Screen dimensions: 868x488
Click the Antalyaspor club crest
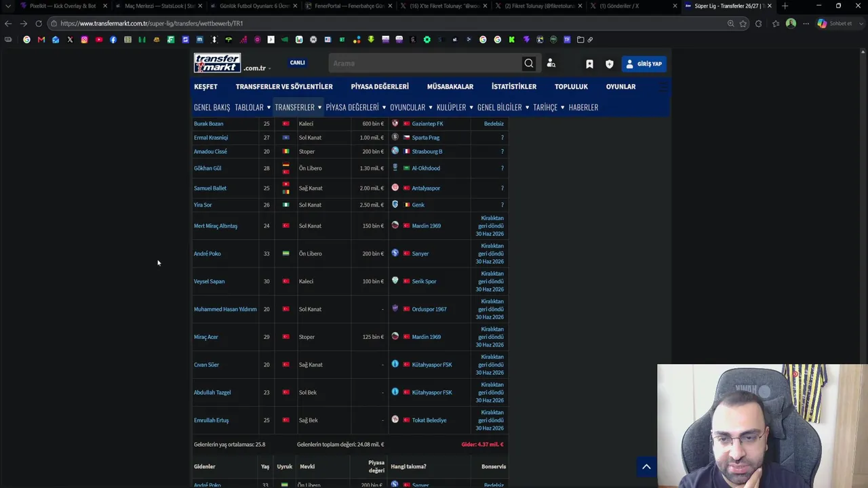pos(395,188)
